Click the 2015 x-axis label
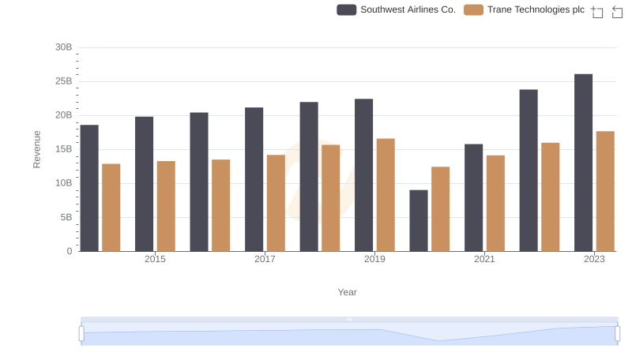This screenshot has width=632, height=364. pos(155,259)
